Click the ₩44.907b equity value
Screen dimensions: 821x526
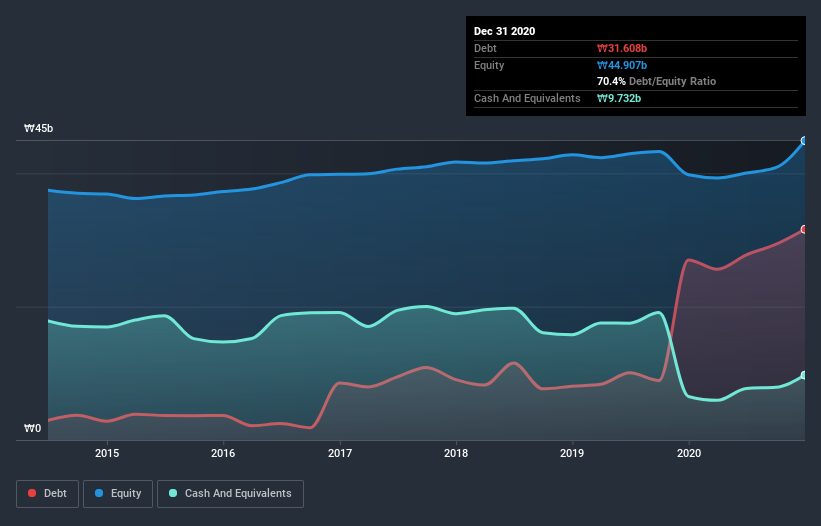622,65
